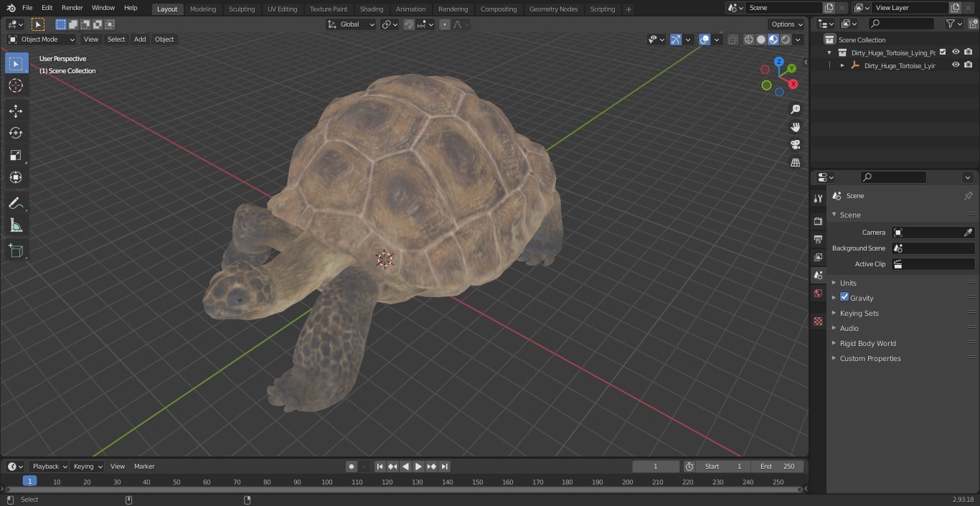Toggle proportional editing

coord(445,24)
